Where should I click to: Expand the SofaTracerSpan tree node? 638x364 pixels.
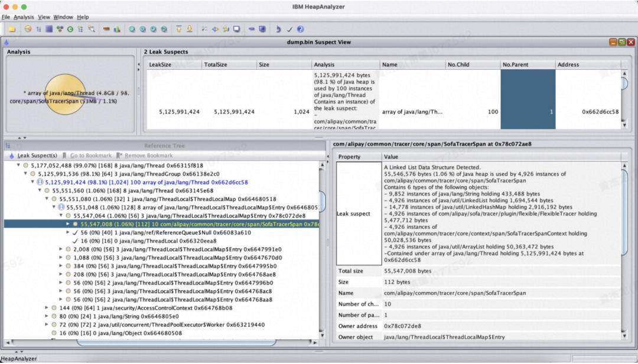(x=68, y=224)
